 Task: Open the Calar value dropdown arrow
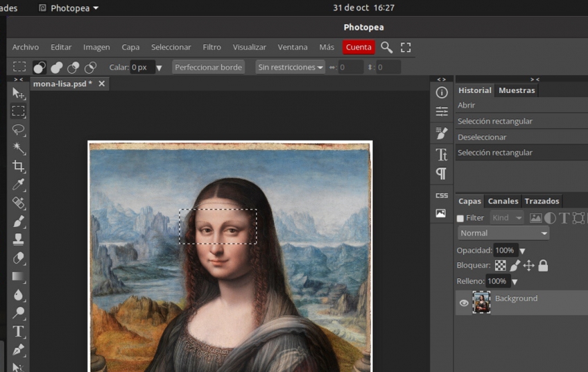pyautogui.click(x=159, y=68)
